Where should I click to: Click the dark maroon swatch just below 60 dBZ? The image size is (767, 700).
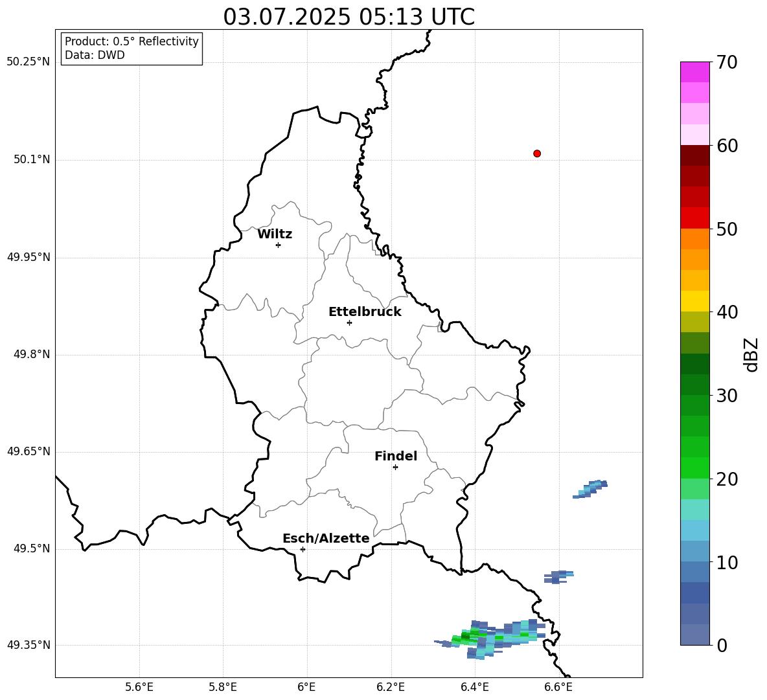694,155
